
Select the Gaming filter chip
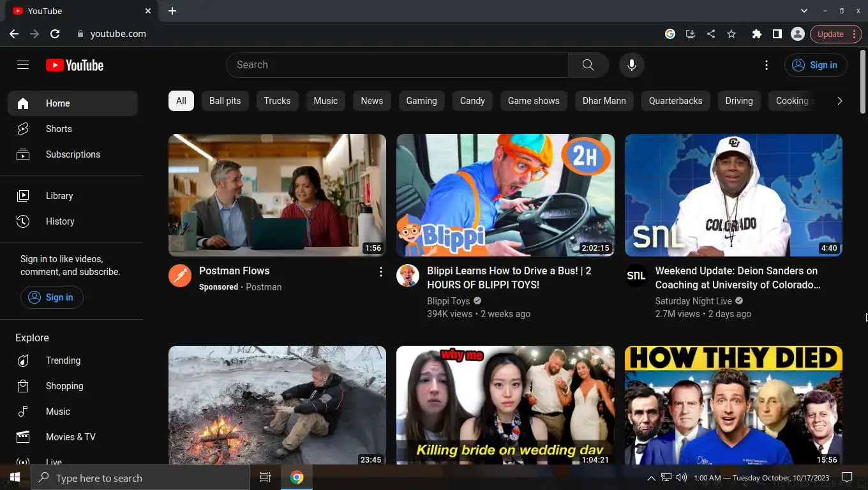click(422, 101)
